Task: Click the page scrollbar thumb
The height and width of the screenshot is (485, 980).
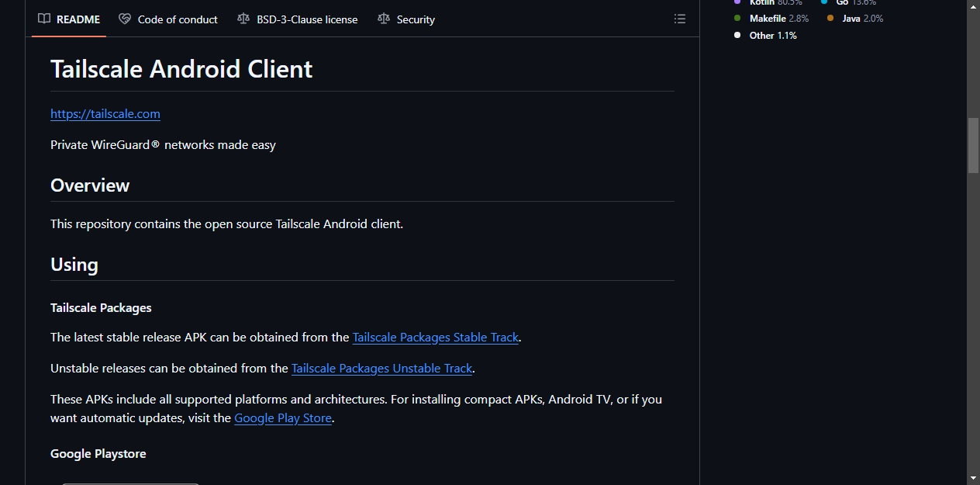Action: 973,145
